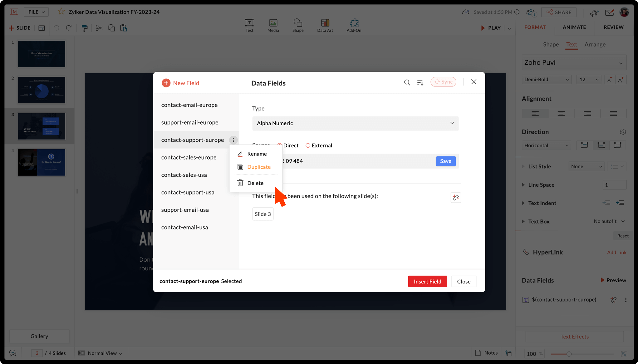Open the Zoho Puvi font dropdown
The image size is (638, 364).
[x=574, y=63]
